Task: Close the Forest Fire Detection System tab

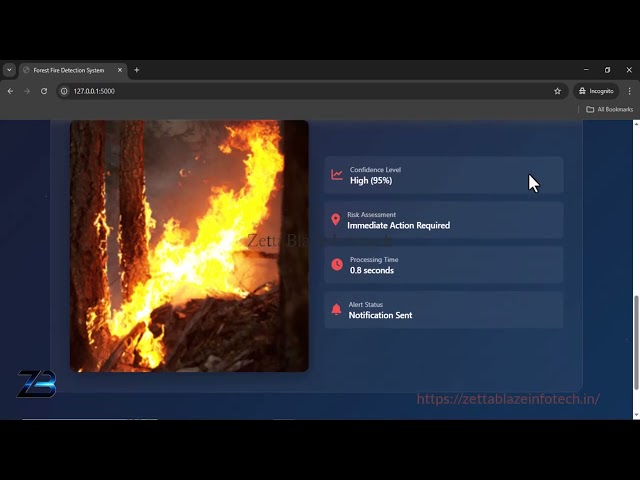Action: coord(120,70)
